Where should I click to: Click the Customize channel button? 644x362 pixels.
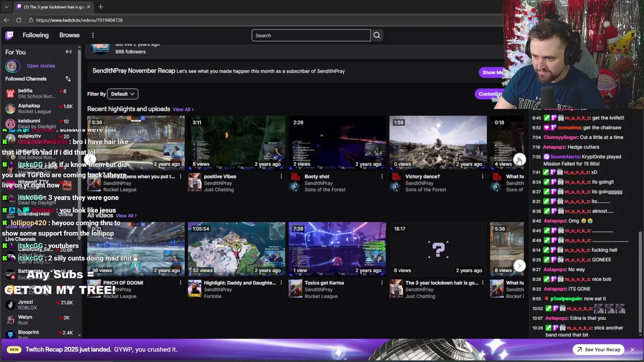[x=490, y=94]
